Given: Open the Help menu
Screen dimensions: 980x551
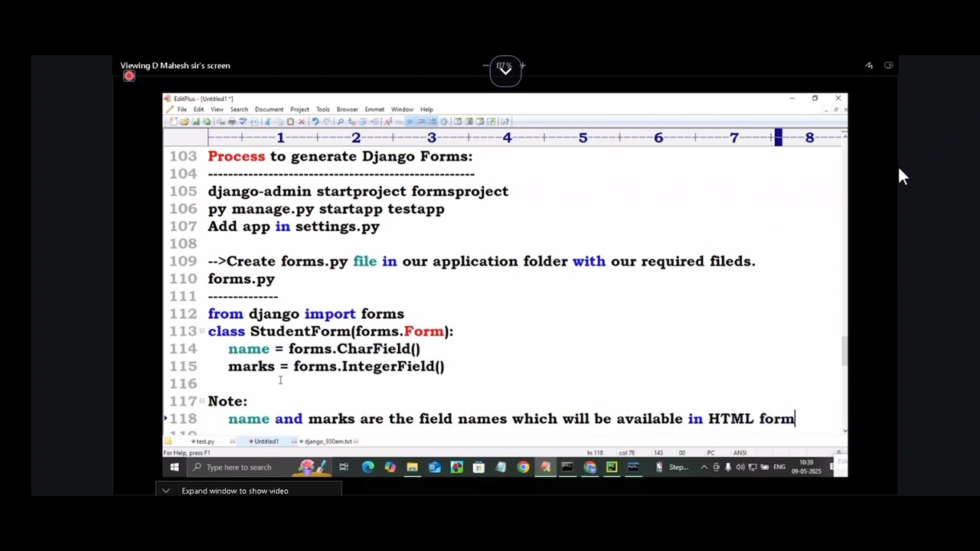Looking at the screenshot, I should tap(426, 109).
